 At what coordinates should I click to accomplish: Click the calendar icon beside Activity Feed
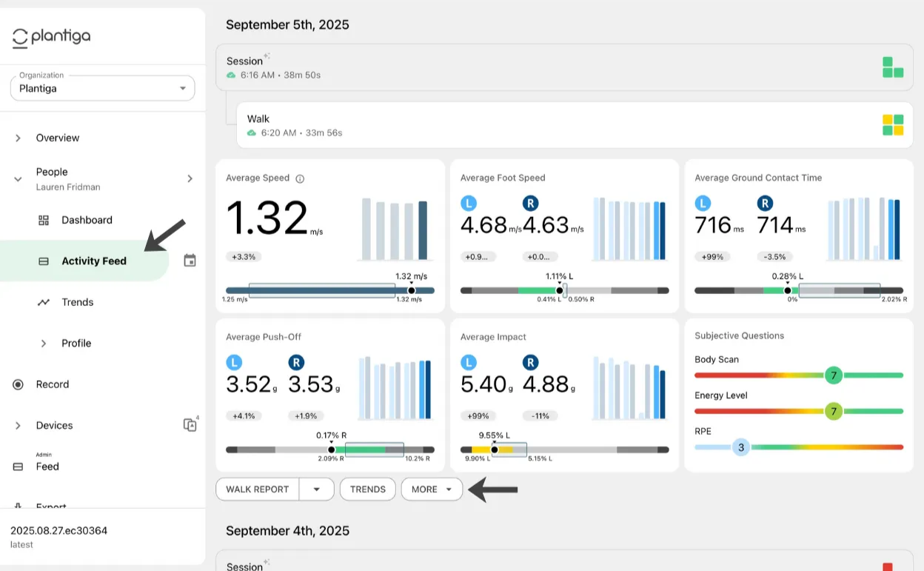[x=190, y=261]
